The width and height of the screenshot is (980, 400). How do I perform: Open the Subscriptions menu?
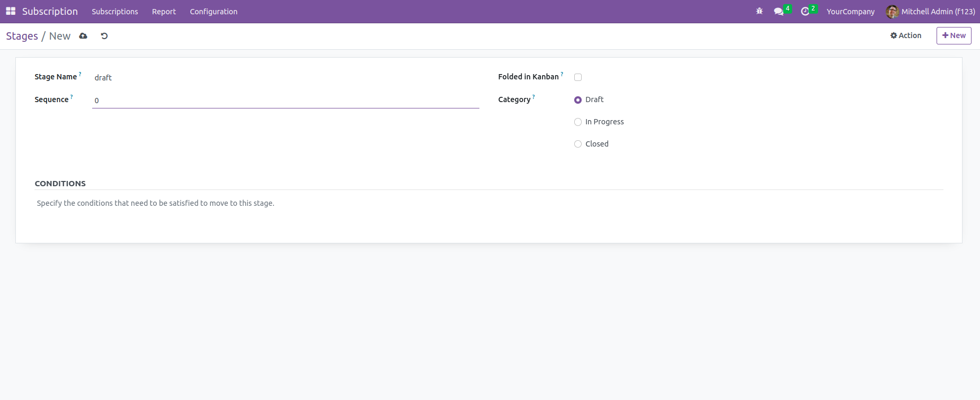tap(115, 12)
